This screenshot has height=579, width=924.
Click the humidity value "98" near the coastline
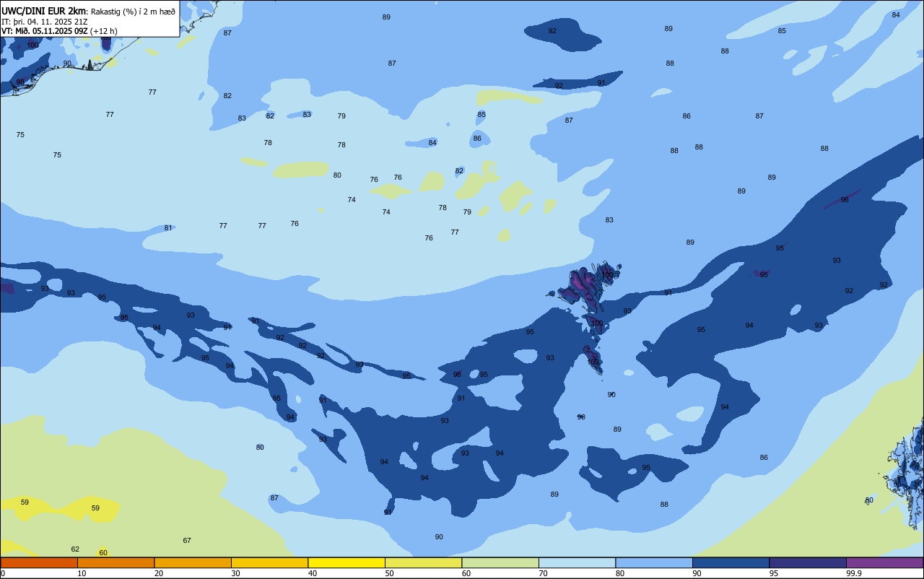[x=20, y=82]
